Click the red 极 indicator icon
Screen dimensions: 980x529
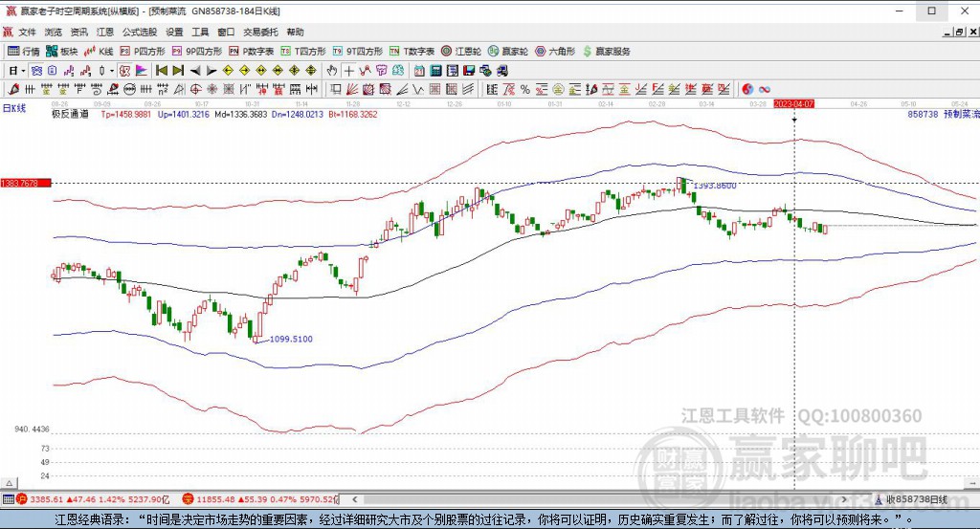[124, 71]
